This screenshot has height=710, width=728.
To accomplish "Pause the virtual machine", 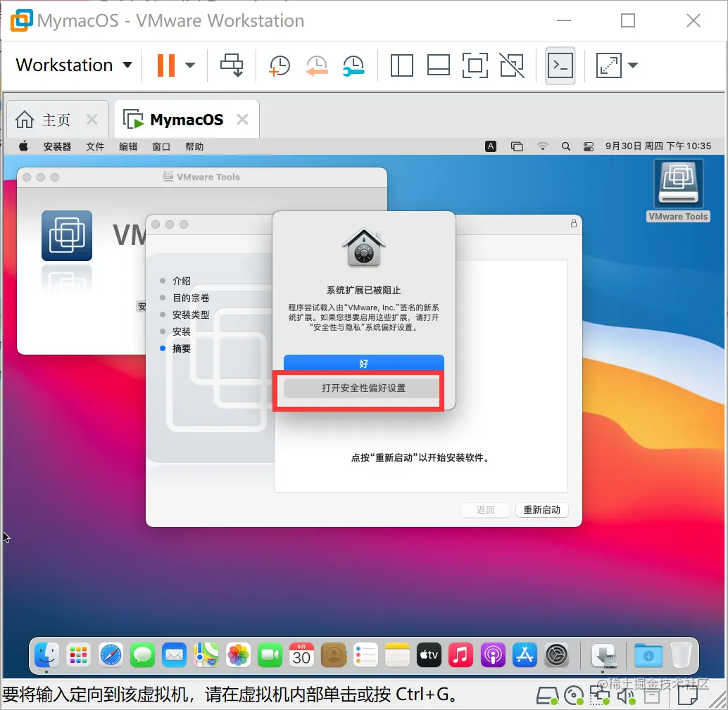I will [x=165, y=65].
